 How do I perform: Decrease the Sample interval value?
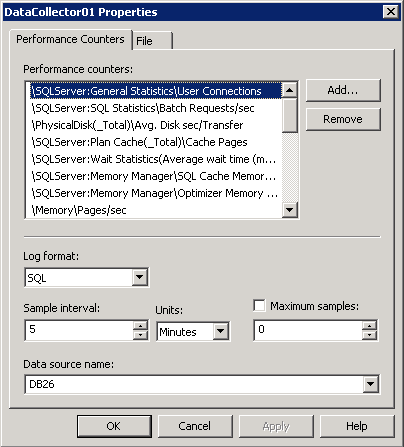140,335
